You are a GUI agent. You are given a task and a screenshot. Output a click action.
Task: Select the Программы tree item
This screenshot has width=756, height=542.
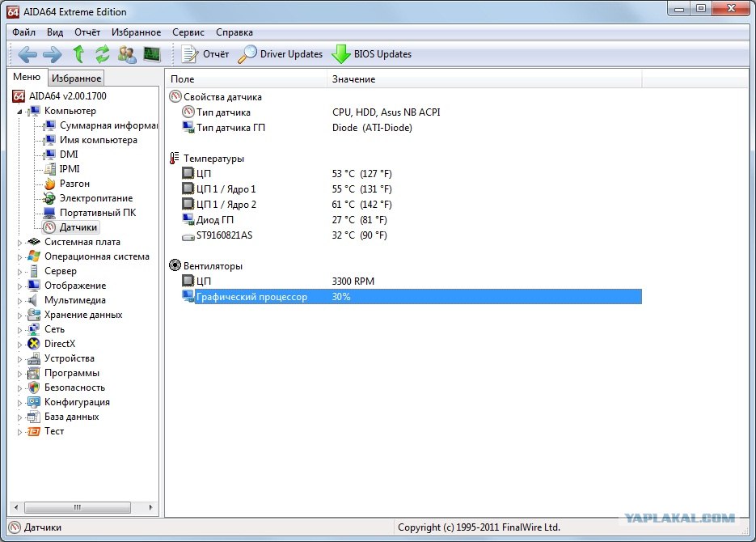72,373
